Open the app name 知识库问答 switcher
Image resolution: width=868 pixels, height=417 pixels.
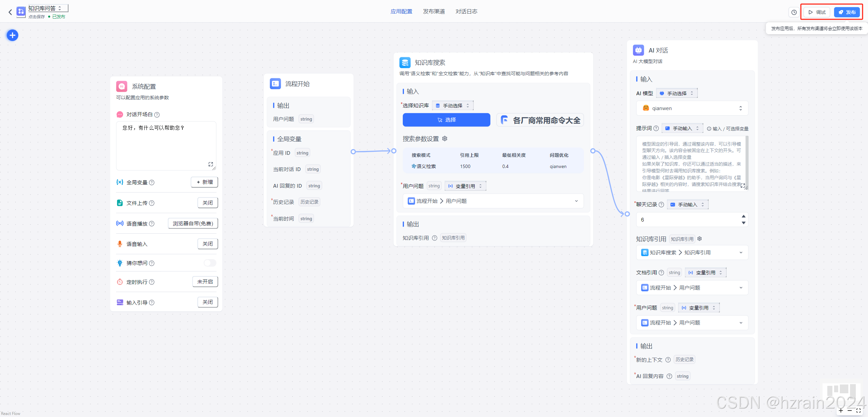coord(48,8)
